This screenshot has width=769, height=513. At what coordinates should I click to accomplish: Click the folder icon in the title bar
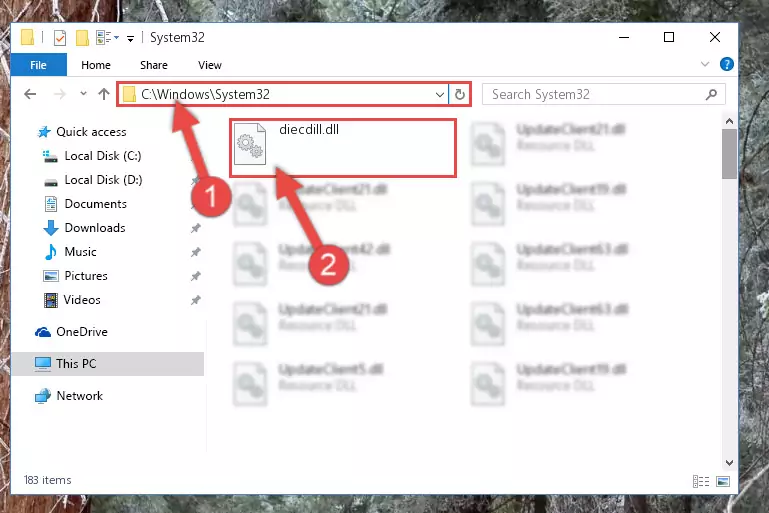(27, 37)
